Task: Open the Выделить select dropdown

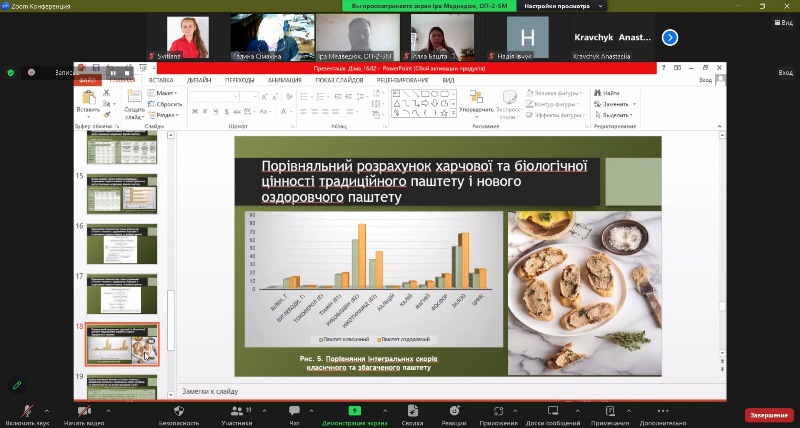Action: click(x=614, y=115)
